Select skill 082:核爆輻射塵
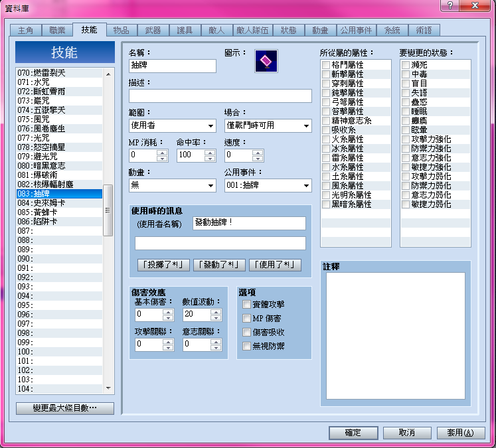Screen dimensions: 496x448 [x=60, y=185]
